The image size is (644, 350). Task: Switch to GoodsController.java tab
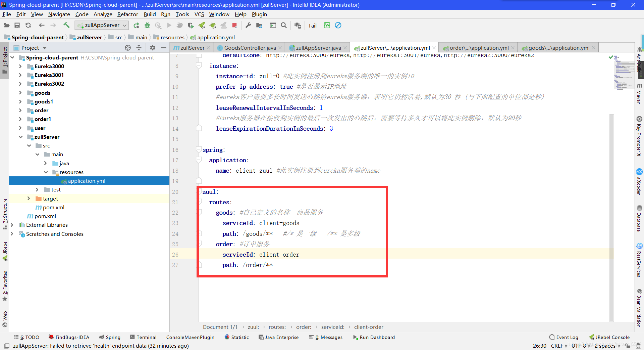tap(250, 48)
